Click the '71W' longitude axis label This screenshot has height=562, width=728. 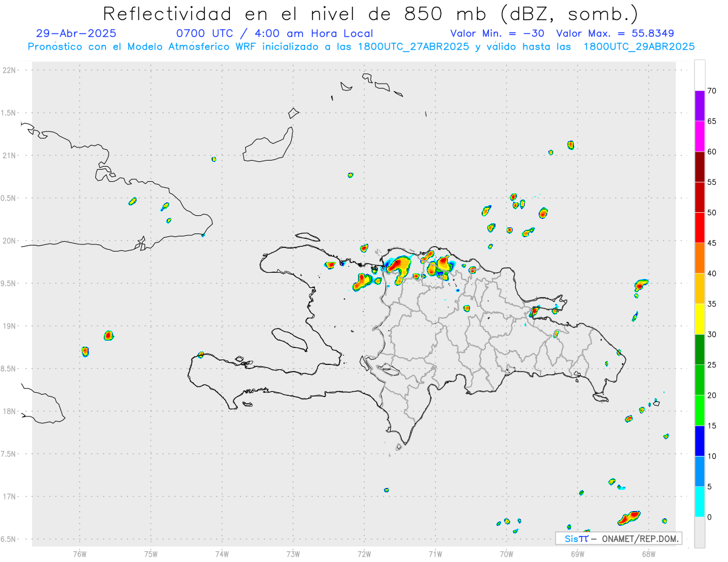point(435,553)
